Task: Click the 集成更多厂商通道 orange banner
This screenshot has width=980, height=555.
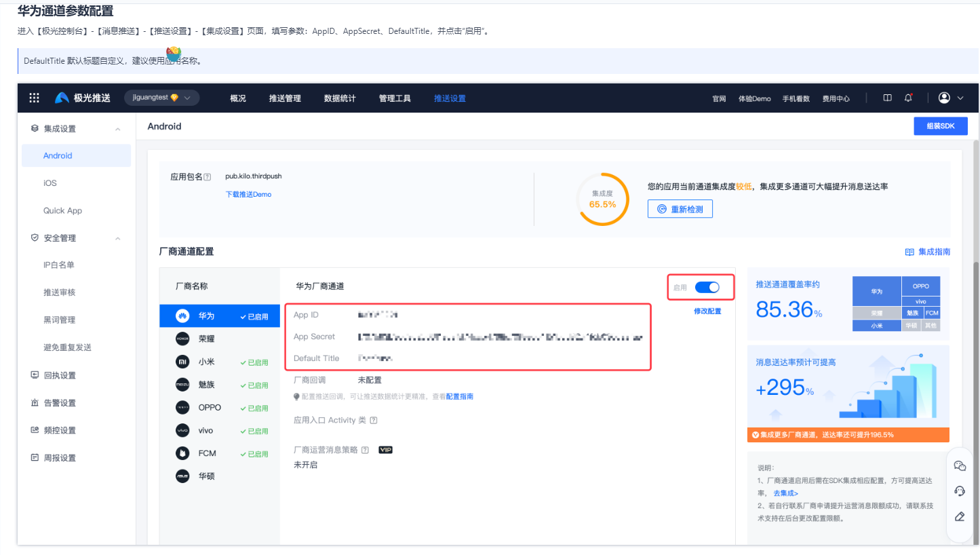Action: pos(848,435)
